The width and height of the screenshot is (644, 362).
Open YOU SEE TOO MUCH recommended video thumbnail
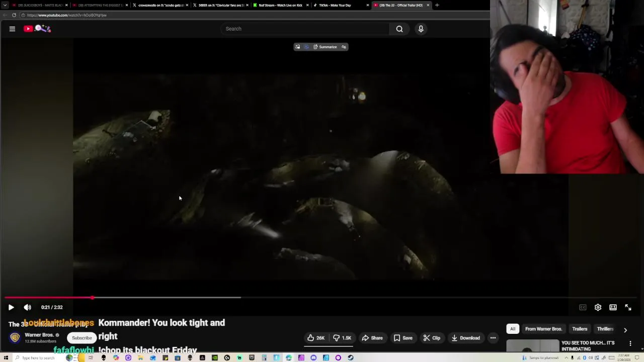point(533,346)
